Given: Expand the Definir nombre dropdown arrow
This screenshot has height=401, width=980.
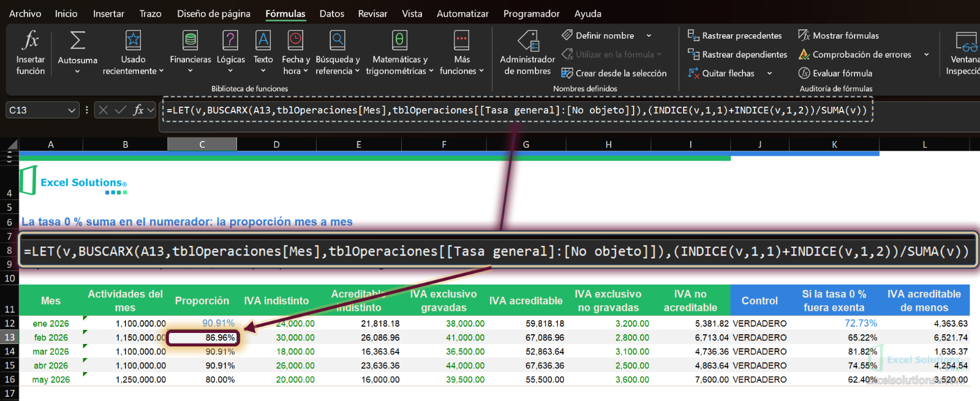Looking at the screenshot, I should pyautogui.click(x=649, y=36).
